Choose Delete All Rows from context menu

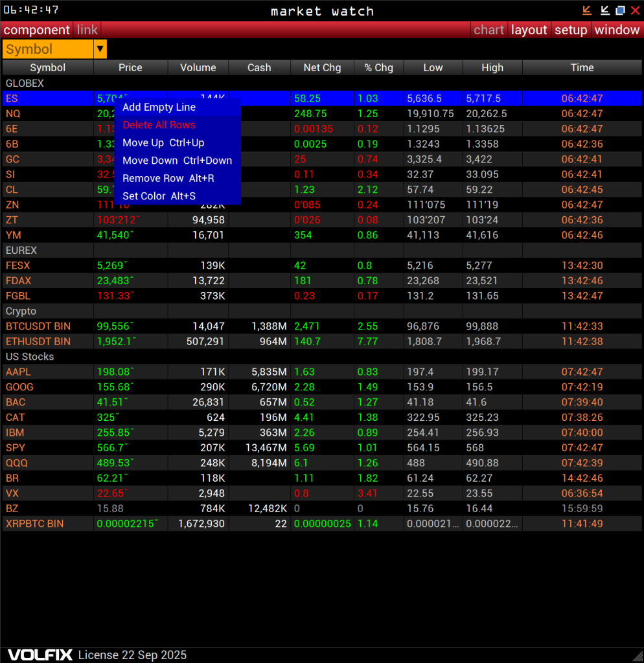click(x=178, y=125)
